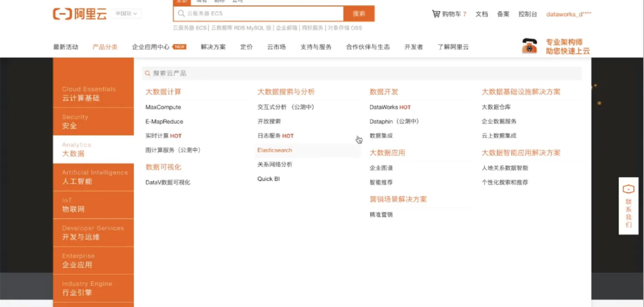Viewport: 644px width, 307px height.
Task: Click the 搜索云产品 product search field
Action: pos(362,73)
